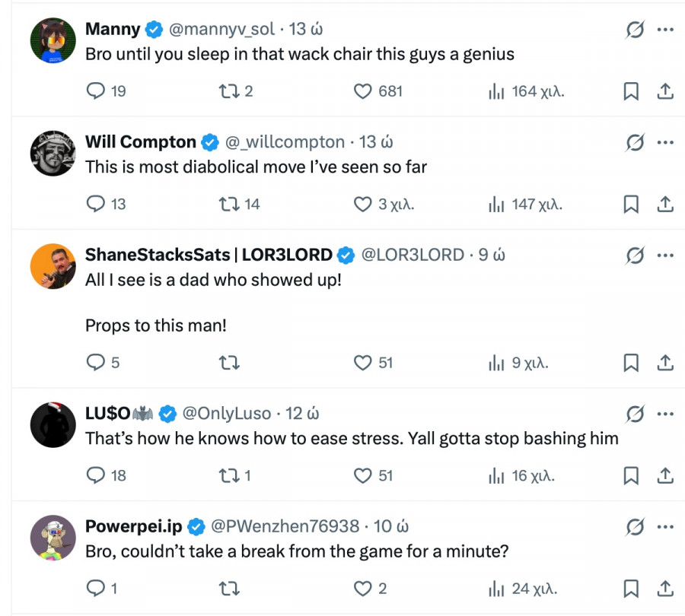Visit @_willcompton handle link

coord(285,142)
